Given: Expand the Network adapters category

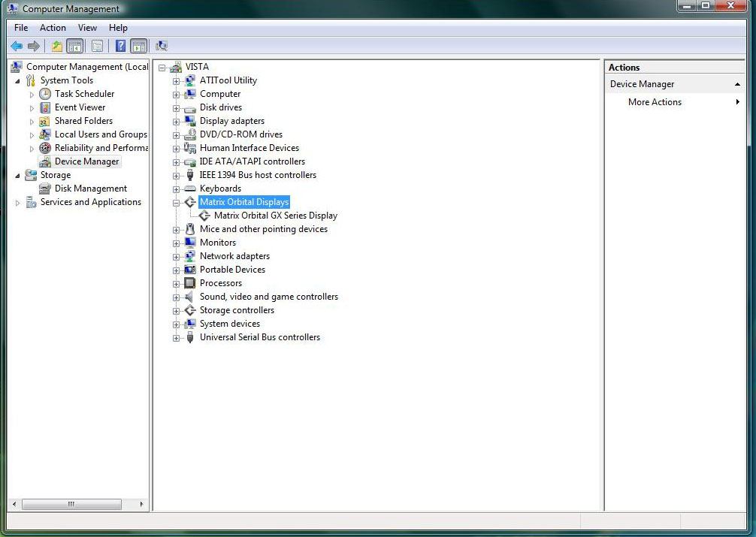Looking at the screenshot, I should pos(176,256).
